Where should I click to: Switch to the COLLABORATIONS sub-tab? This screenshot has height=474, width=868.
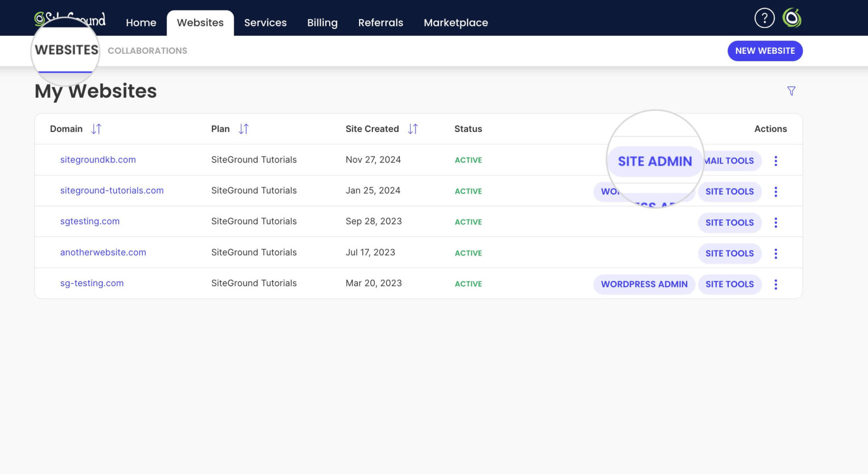tap(147, 51)
